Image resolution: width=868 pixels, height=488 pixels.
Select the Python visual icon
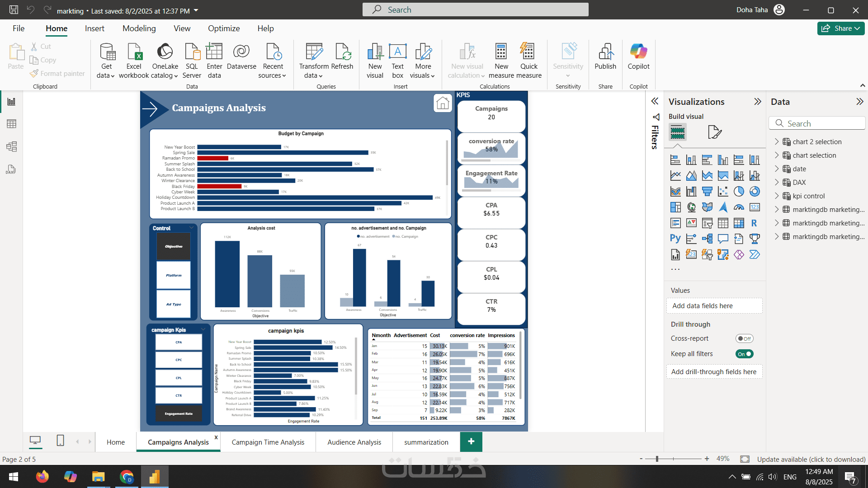675,239
